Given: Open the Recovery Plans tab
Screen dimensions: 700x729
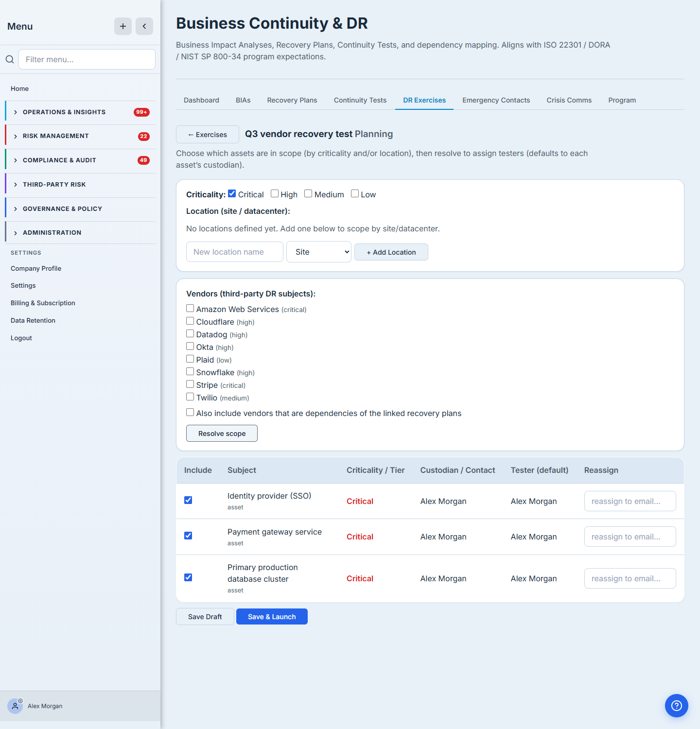Looking at the screenshot, I should 292,100.
